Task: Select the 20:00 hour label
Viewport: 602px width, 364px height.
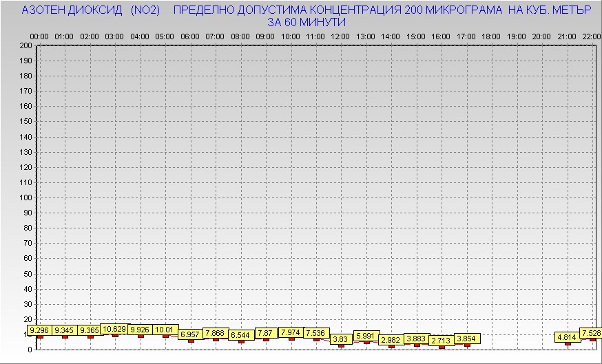Action: tap(541, 36)
